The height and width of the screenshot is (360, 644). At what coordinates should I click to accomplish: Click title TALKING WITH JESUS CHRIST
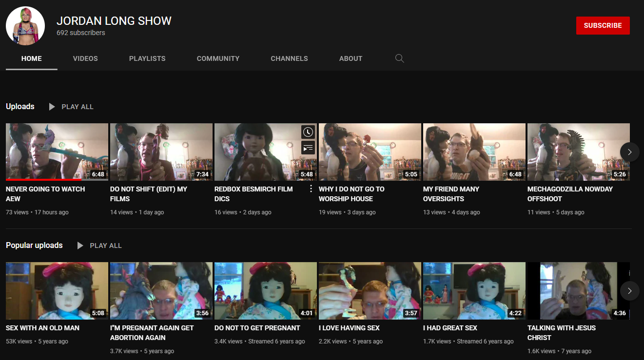point(562,333)
